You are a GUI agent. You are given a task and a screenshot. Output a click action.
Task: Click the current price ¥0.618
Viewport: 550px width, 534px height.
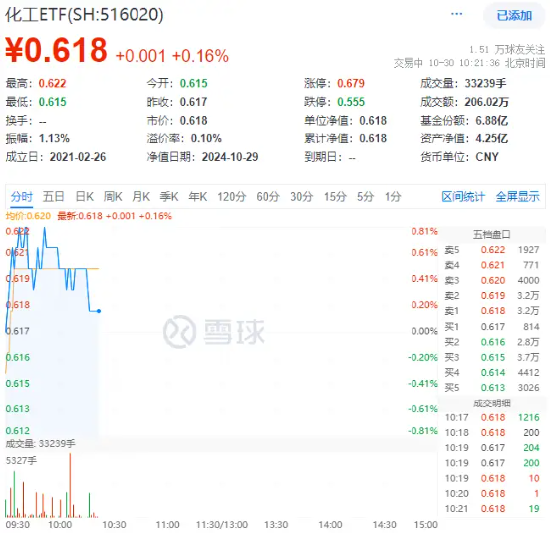(x=56, y=50)
